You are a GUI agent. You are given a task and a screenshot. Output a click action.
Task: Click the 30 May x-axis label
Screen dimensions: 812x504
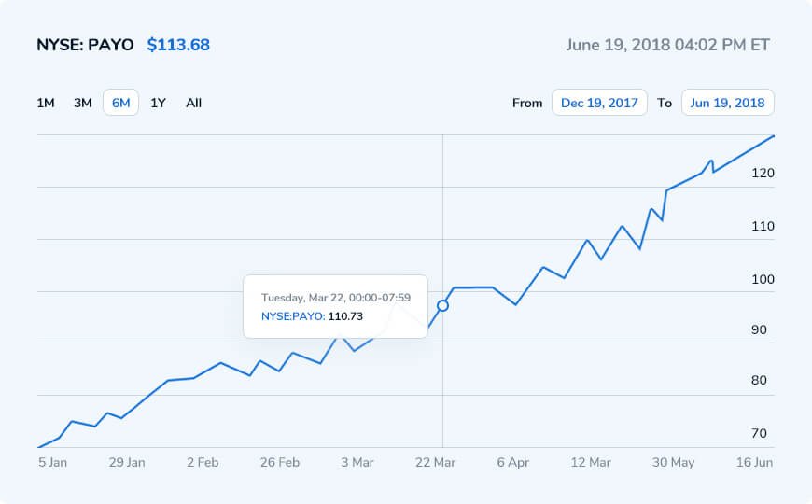(x=672, y=461)
